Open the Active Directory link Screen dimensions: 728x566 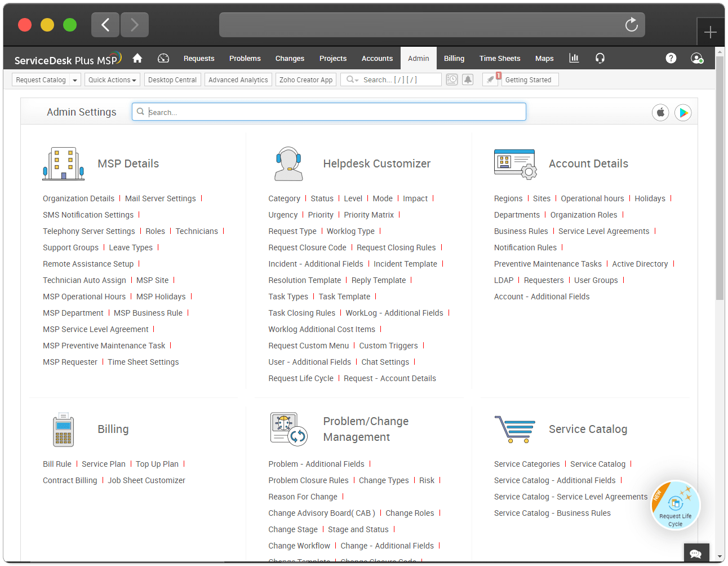(640, 264)
